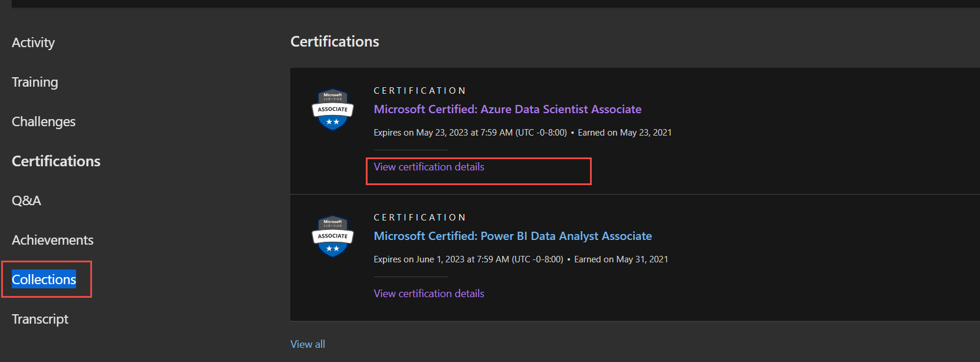The height and width of the screenshot is (362, 980).
Task: Click 'Earned on May 23, 2021' text
Action: tap(625, 133)
